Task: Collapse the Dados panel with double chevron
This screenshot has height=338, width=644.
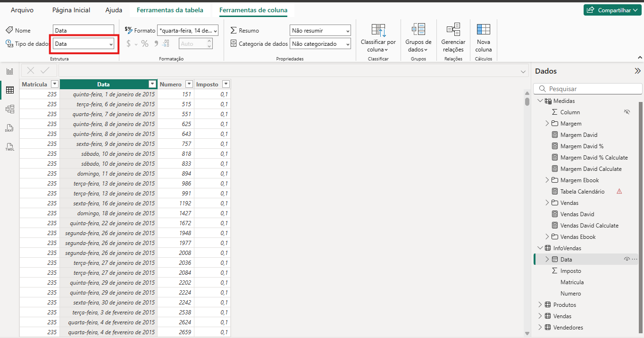Action: click(637, 71)
